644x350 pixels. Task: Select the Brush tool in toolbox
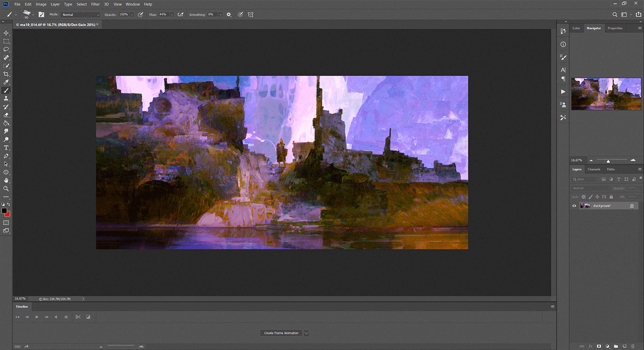tap(6, 91)
